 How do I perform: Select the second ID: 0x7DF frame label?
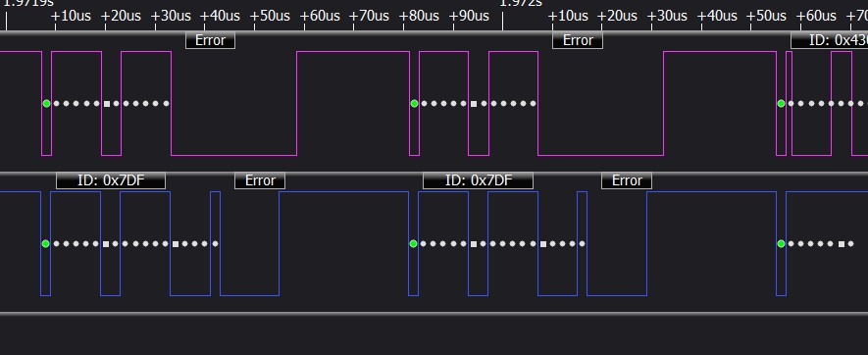(x=479, y=180)
